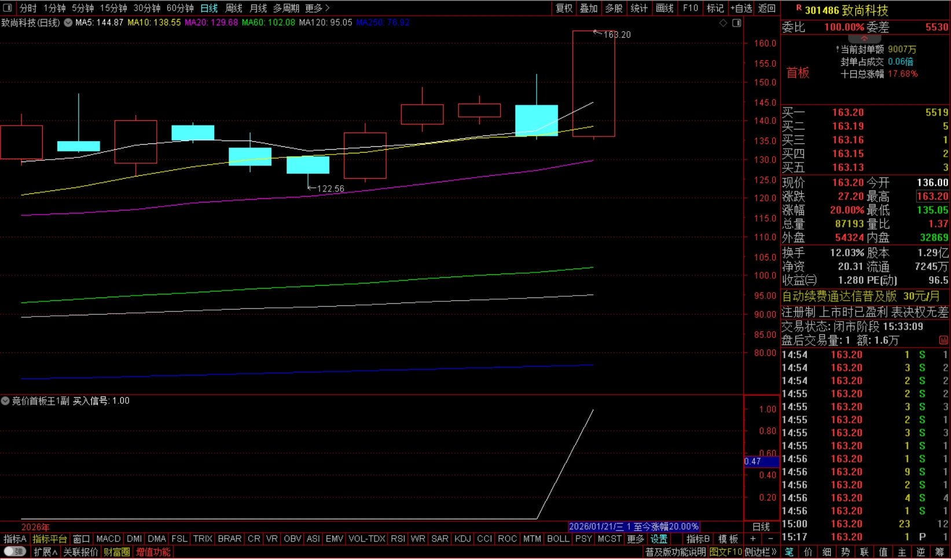This screenshot has width=951, height=560.
Task: Click the 叠加 overlay button
Action: [x=589, y=8]
